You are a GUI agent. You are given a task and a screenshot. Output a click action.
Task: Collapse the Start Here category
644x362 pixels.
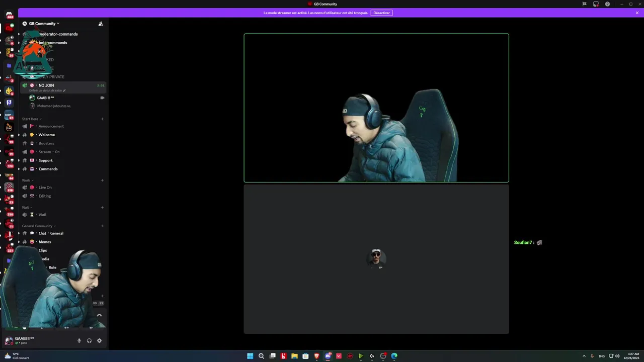pyautogui.click(x=32, y=119)
